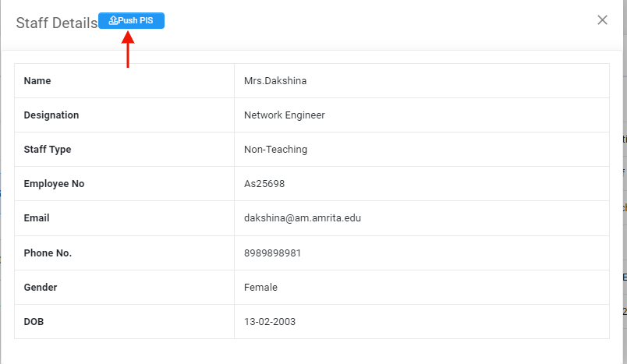This screenshot has height=364, width=627.
Task: Click the phone number 8989898981
Action: tap(272, 253)
